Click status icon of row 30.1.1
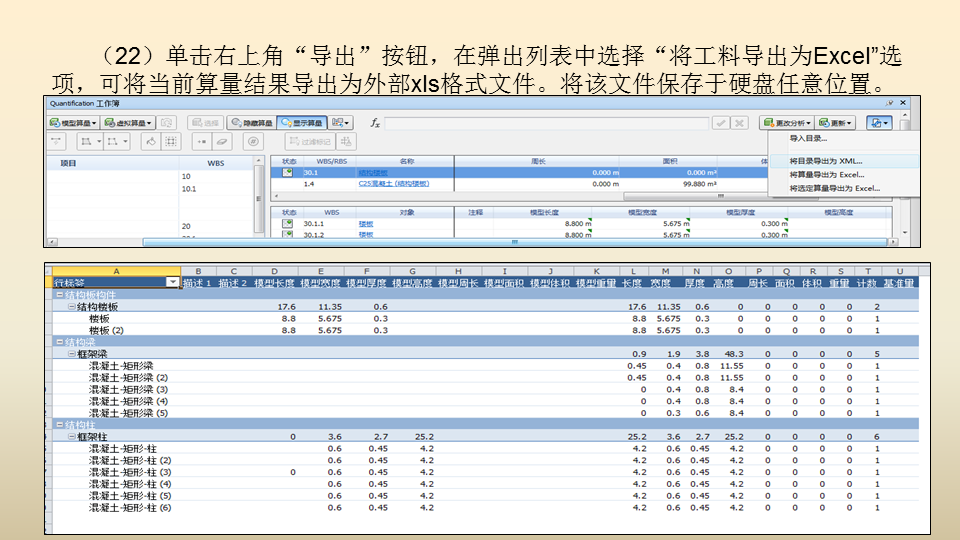The image size is (960, 540). coord(287,223)
